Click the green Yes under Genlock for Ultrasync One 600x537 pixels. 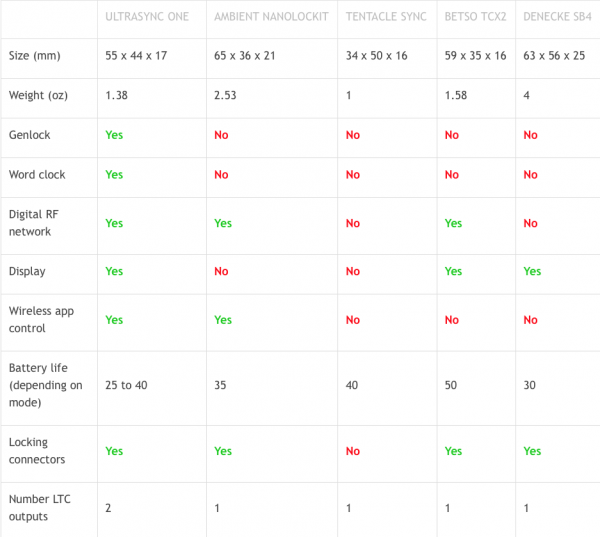pyautogui.click(x=114, y=134)
